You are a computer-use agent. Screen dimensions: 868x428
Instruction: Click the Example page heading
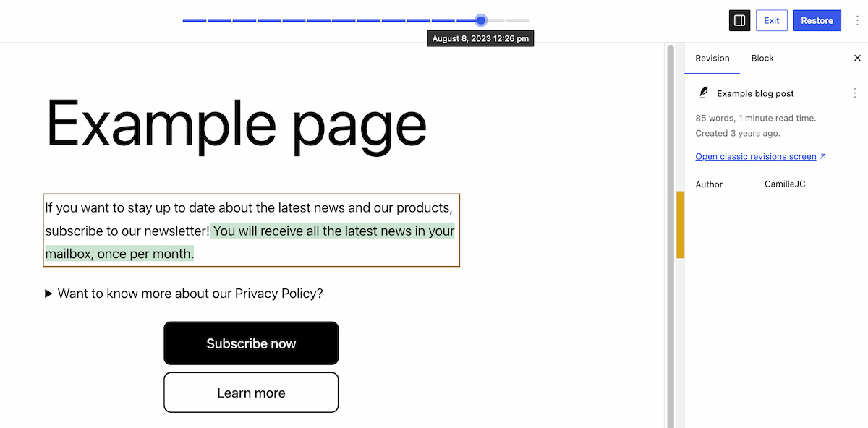(x=237, y=124)
